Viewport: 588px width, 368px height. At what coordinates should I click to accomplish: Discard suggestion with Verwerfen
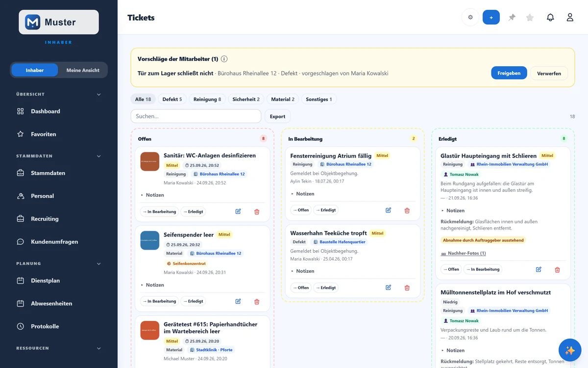549,73
